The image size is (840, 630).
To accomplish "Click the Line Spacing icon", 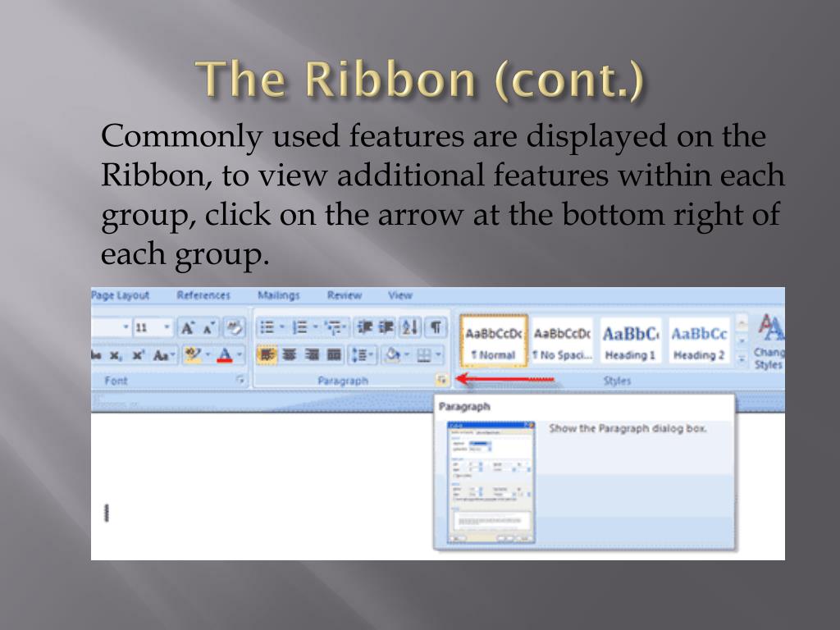I will coord(359,354).
